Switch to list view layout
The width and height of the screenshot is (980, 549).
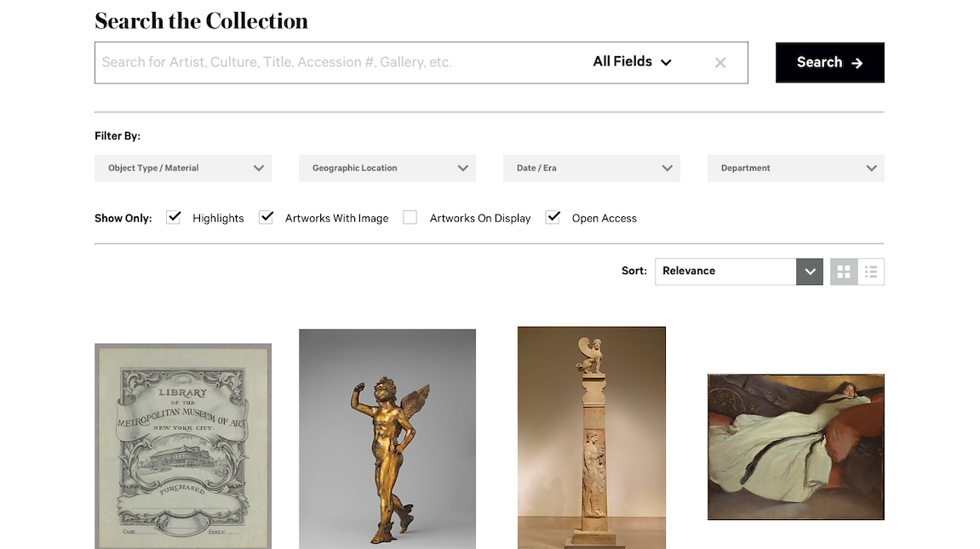pos(871,272)
